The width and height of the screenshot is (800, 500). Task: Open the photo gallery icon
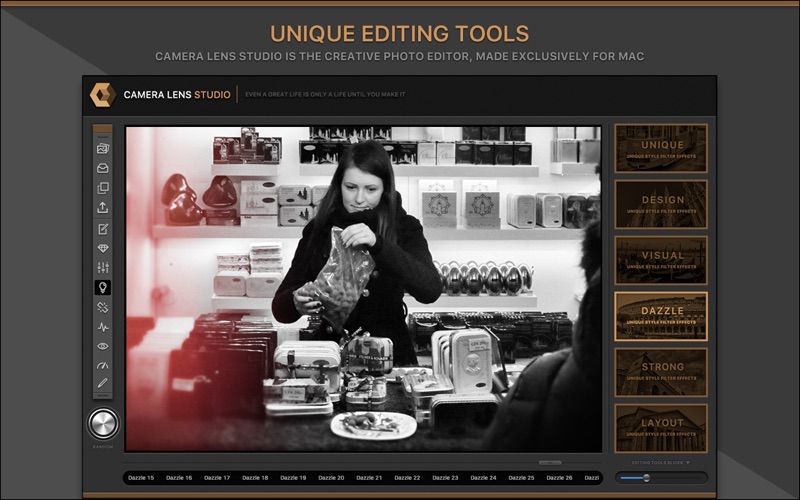[103, 149]
